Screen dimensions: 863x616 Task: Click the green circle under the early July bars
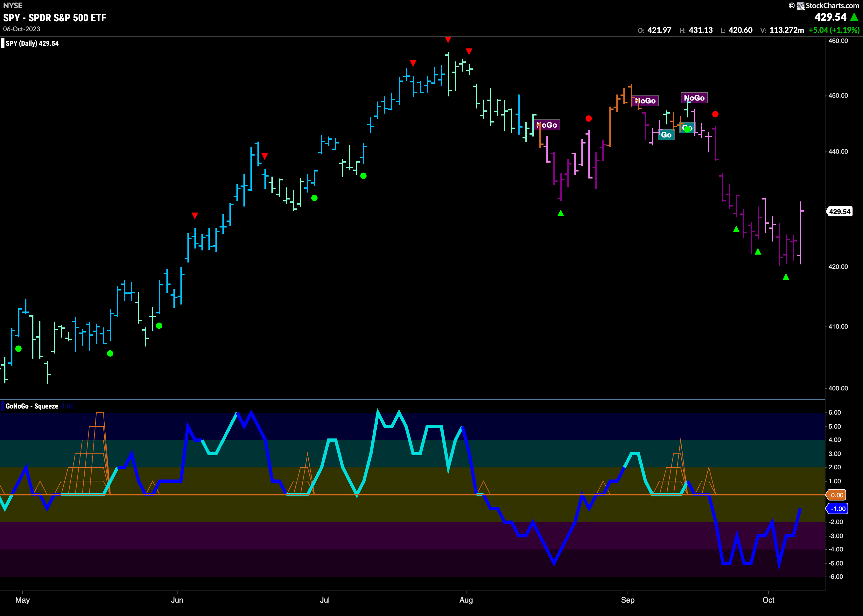363,176
